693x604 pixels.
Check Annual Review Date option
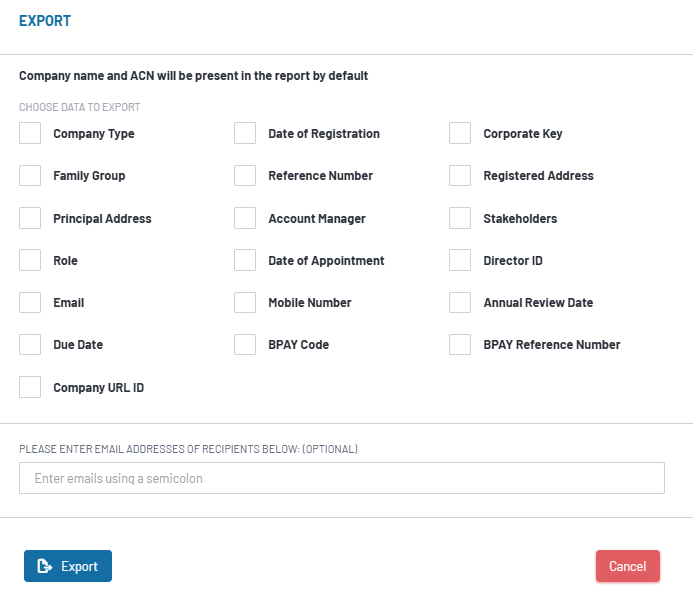click(x=460, y=302)
